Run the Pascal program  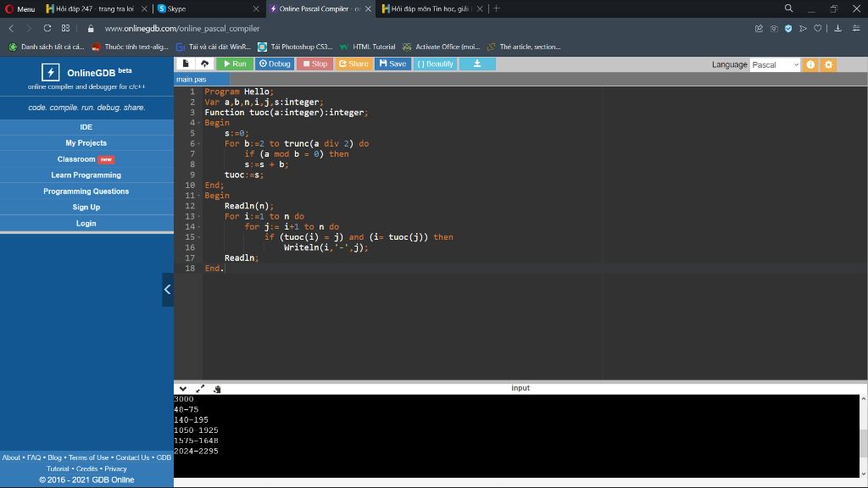point(235,64)
